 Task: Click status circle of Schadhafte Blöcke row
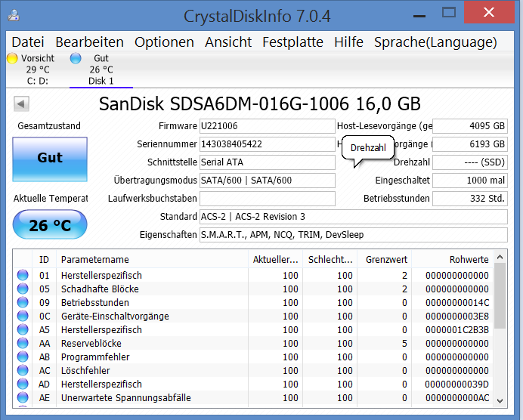23,289
